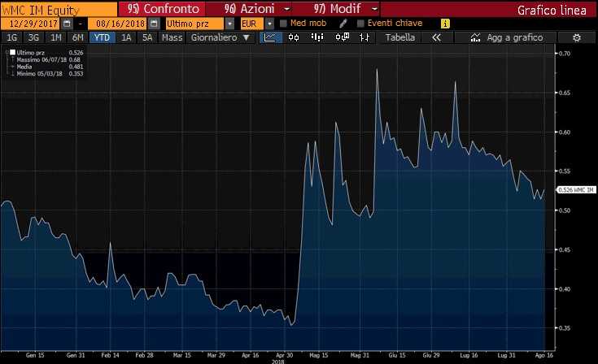Click the Agg a grafico button label

(x=515, y=37)
